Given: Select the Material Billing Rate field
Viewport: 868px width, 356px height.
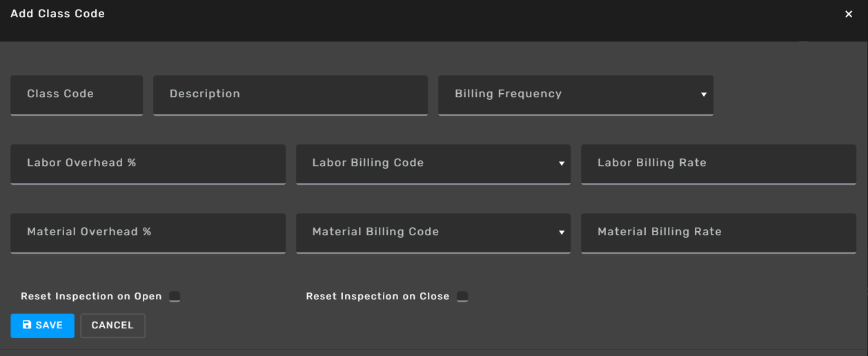Looking at the screenshot, I should (x=718, y=233).
